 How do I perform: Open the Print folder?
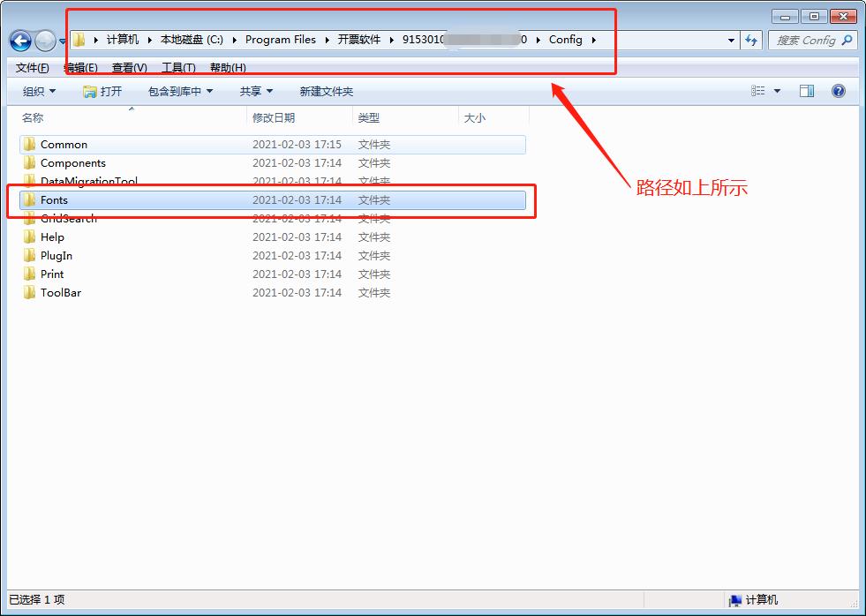pyautogui.click(x=51, y=274)
